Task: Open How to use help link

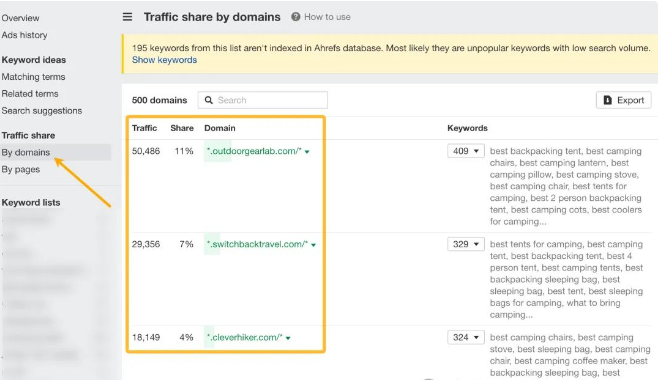Action: (x=327, y=17)
